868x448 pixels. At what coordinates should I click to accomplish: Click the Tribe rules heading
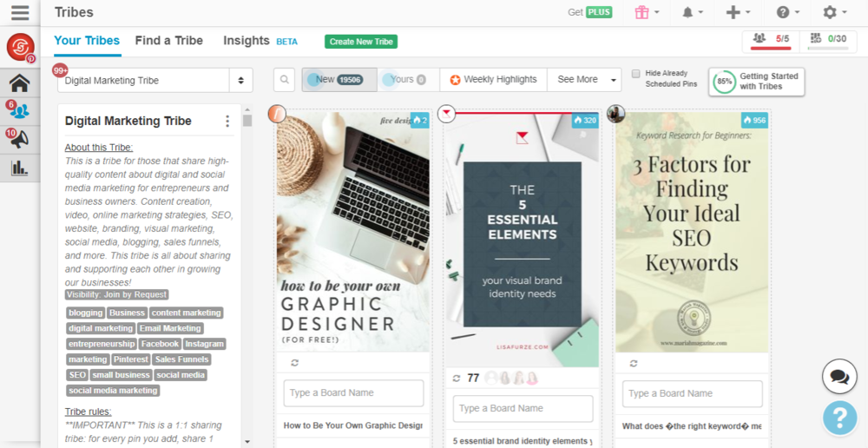tap(88, 412)
